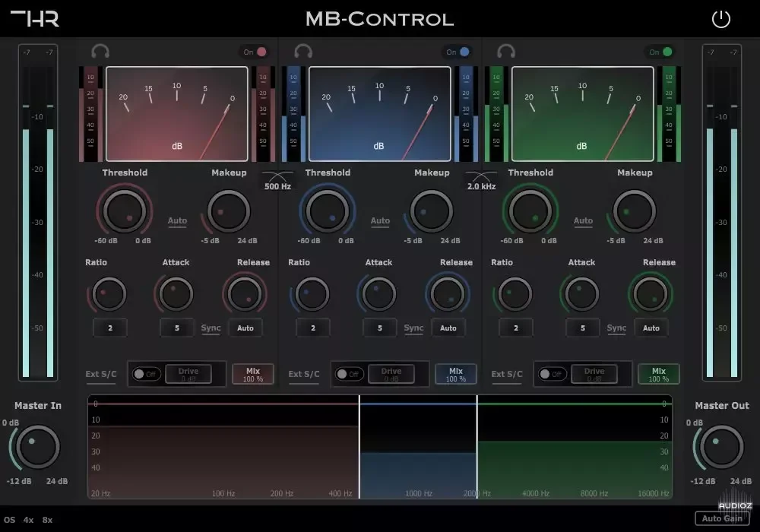Viewport: 760px width, 532px height.
Task: Solo the blue band with its headphone icon
Action: pyautogui.click(x=303, y=52)
